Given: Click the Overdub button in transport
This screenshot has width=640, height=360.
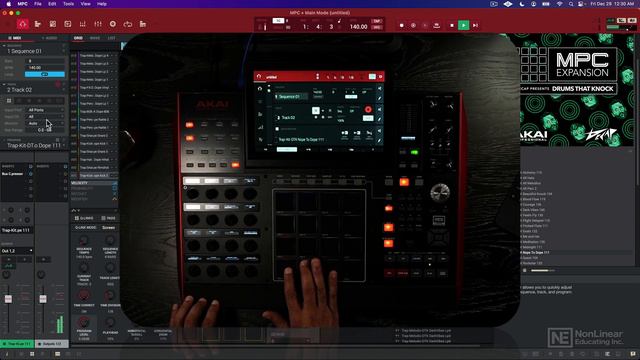Looking at the screenshot, I should tap(413, 25).
